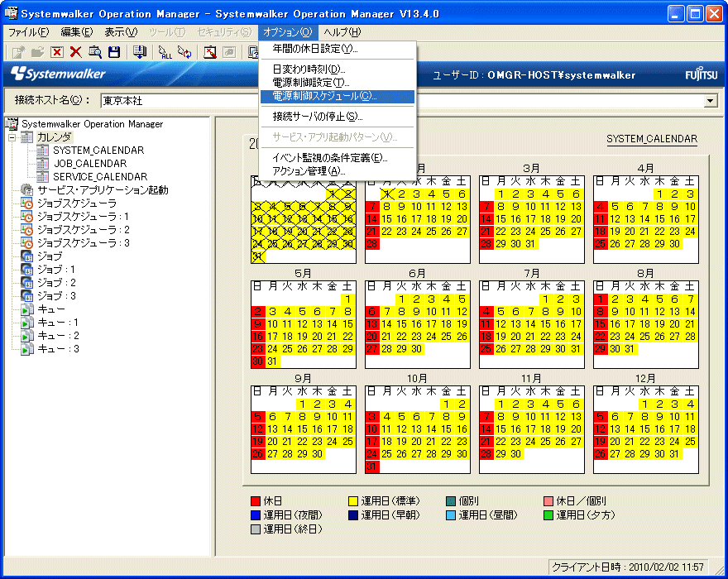This screenshot has height=579, width=728.
Task: Click the Systemwalker Operation Manager root tree icon
Action: coord(12,124)
